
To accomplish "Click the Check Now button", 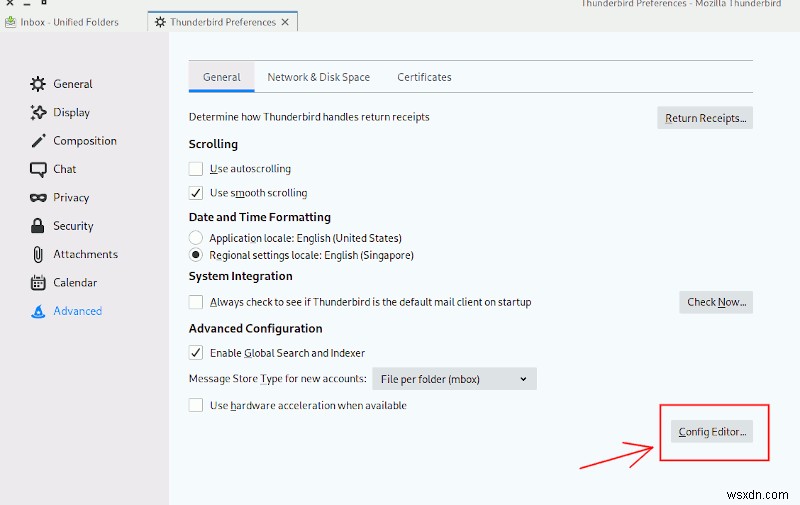I will [716, 302].
